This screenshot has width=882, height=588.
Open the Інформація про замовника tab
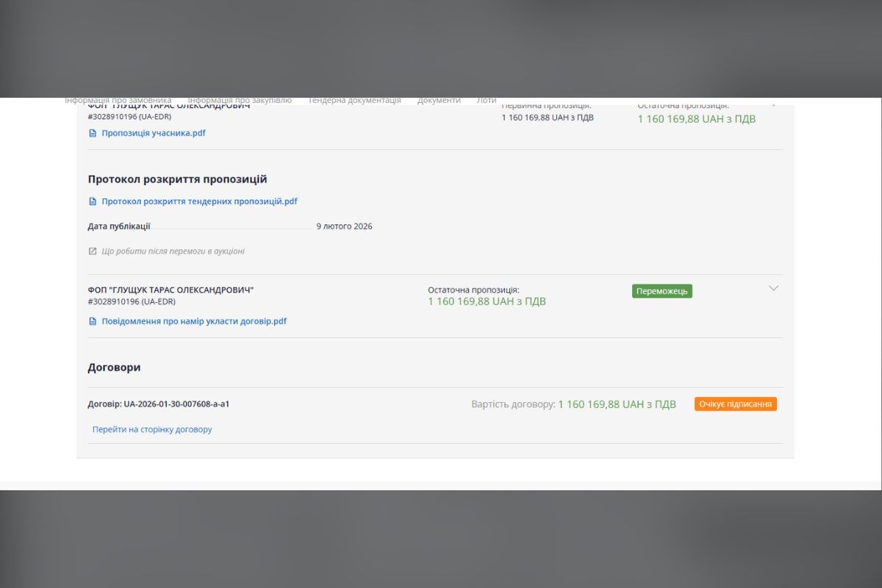coord(118,101)
